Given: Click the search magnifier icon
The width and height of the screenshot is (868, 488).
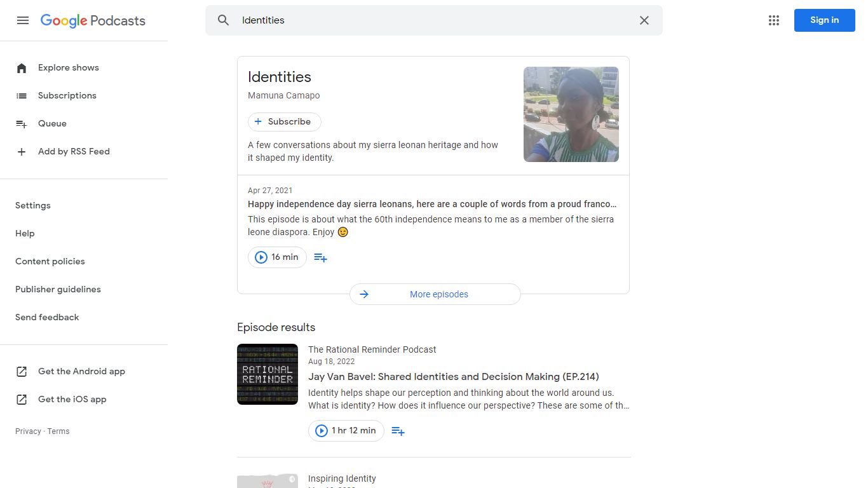Looking at the screenshot, I should point(223,20).
